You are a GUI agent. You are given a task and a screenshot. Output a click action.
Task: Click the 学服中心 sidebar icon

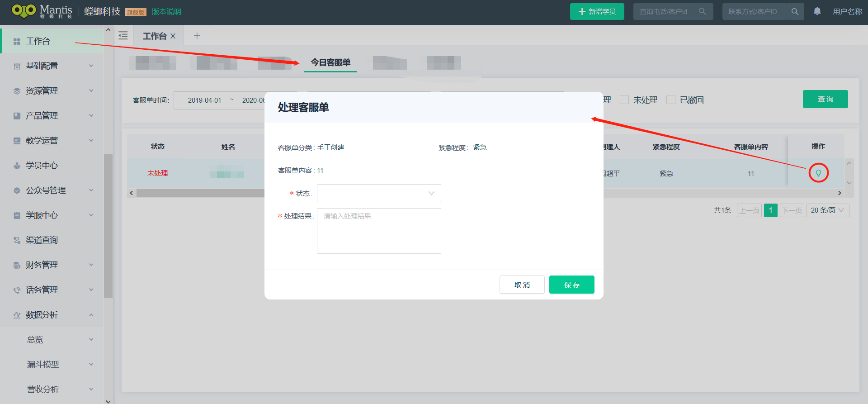[x=17, y=215]
